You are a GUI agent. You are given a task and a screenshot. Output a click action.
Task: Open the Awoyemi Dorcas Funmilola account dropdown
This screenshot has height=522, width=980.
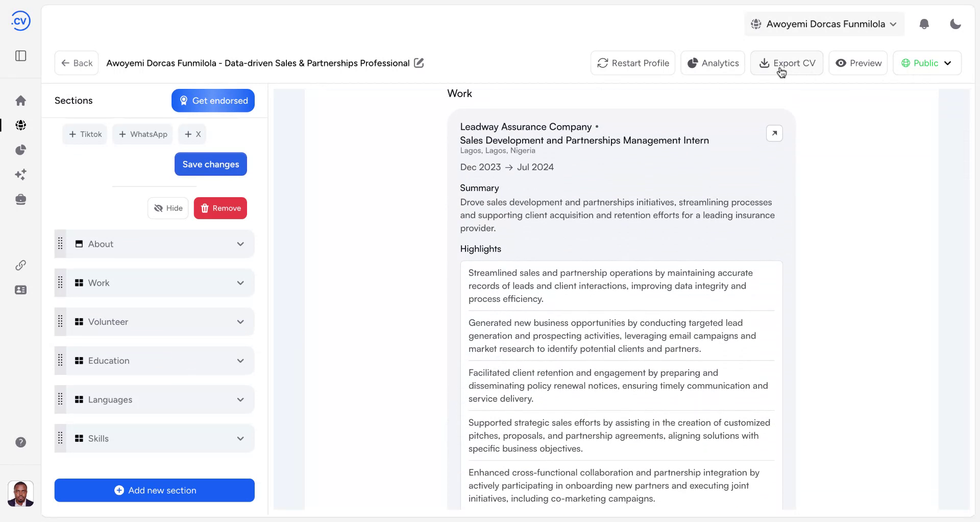click(x=823, y=24)
